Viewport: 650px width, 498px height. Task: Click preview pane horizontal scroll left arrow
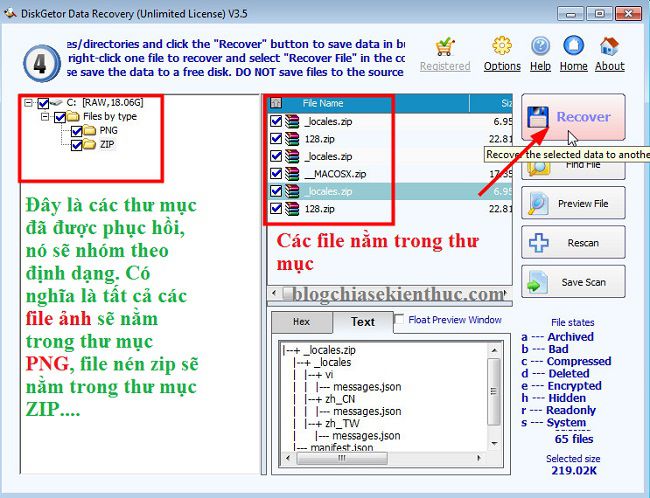[x=289, y=458]
